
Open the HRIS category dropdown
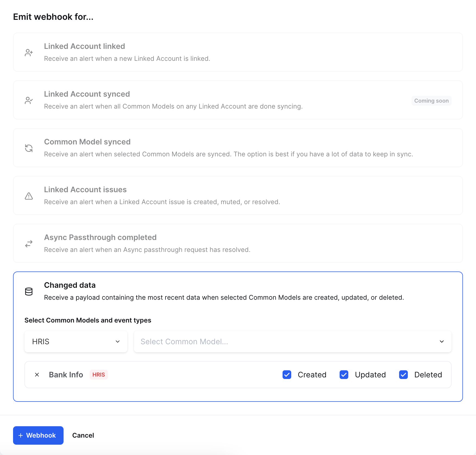point(76,342)
